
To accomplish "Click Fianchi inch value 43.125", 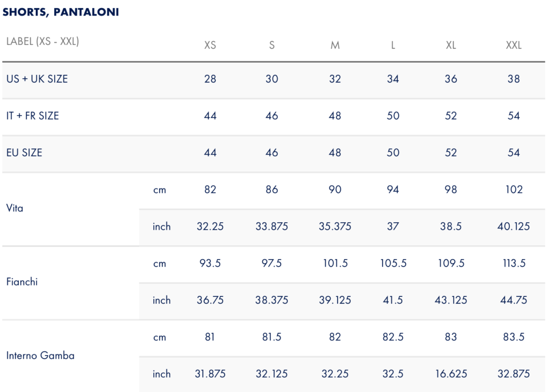I will (451, 300).
